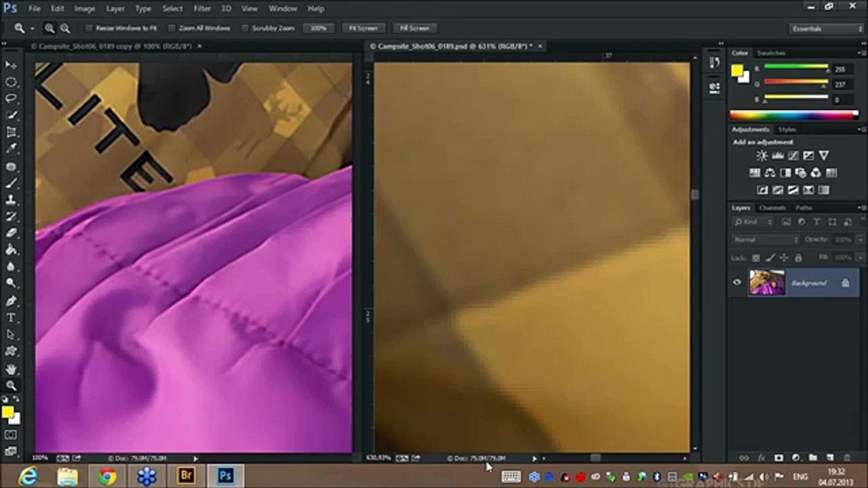The height and width of the screenshot is (488, 868).
Task: Toggle Lock all padlock icon
Action: tap(798, 258)
